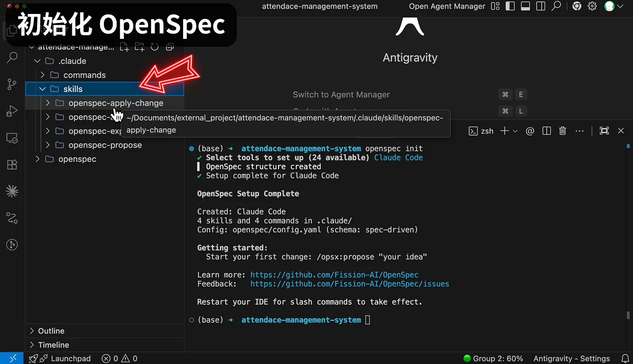Open terminal more actions ellipsis
The width and height of the screenshot is (633, 364).
[x=580, y=131]
